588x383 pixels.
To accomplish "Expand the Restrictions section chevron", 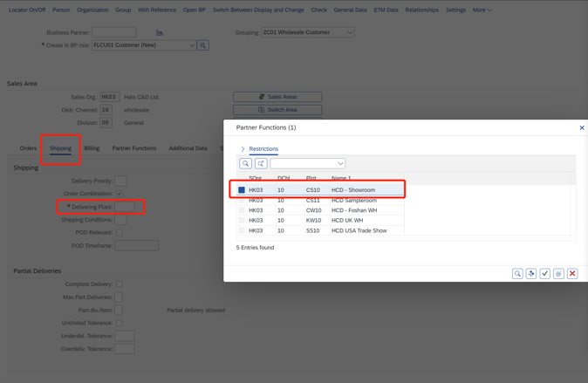I will click(x=243, y=149).
